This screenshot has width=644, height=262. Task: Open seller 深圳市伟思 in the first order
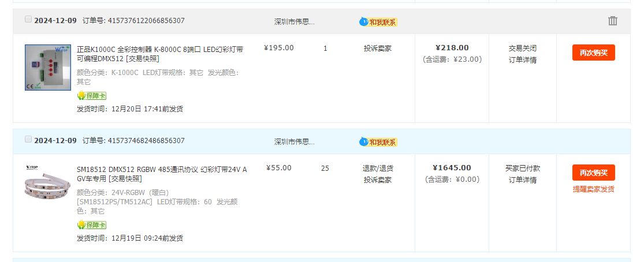coord(295,22)
